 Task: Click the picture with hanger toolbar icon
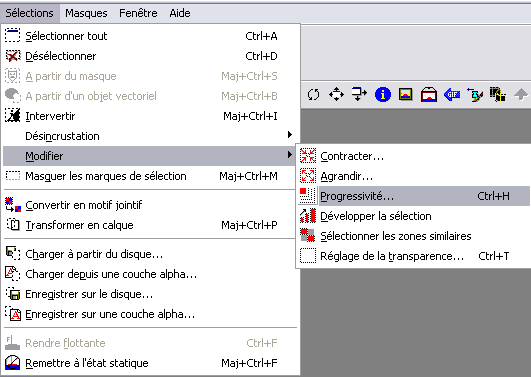429,95
